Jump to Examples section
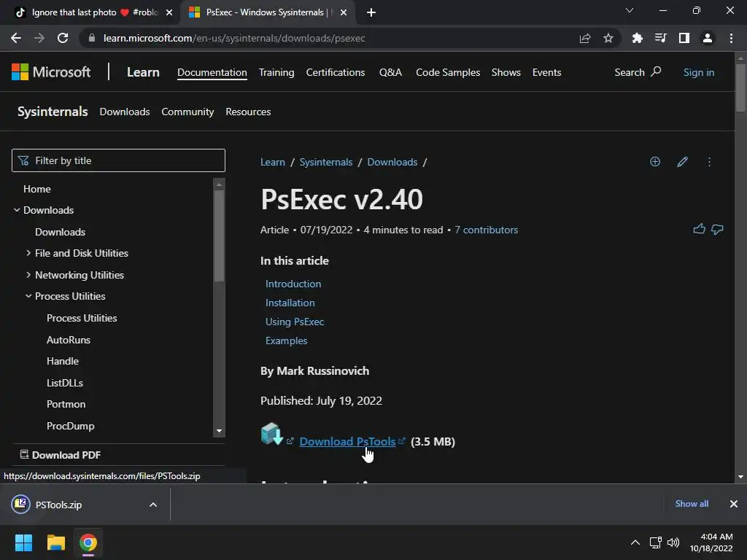This screenshot has height=560, width=747. (286, 341)
